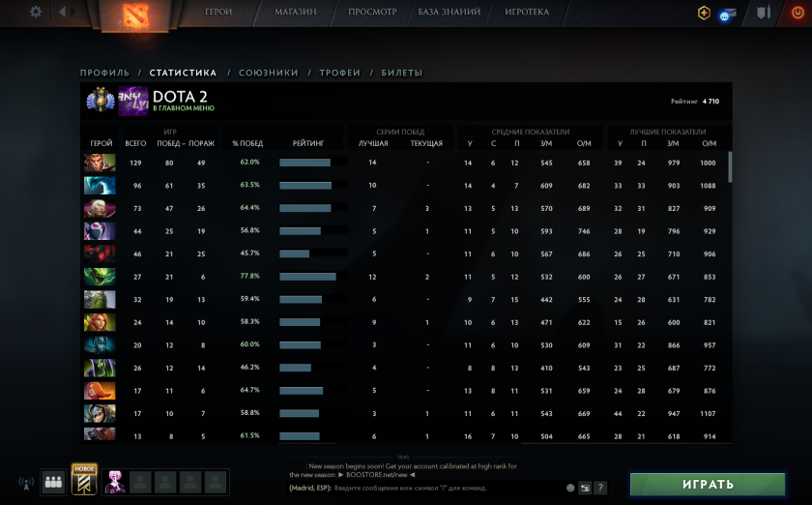Image resolution: width=812 pixels, height=505 pixels.
Task: Open the party group icon
Action: [x=53, y=482]
